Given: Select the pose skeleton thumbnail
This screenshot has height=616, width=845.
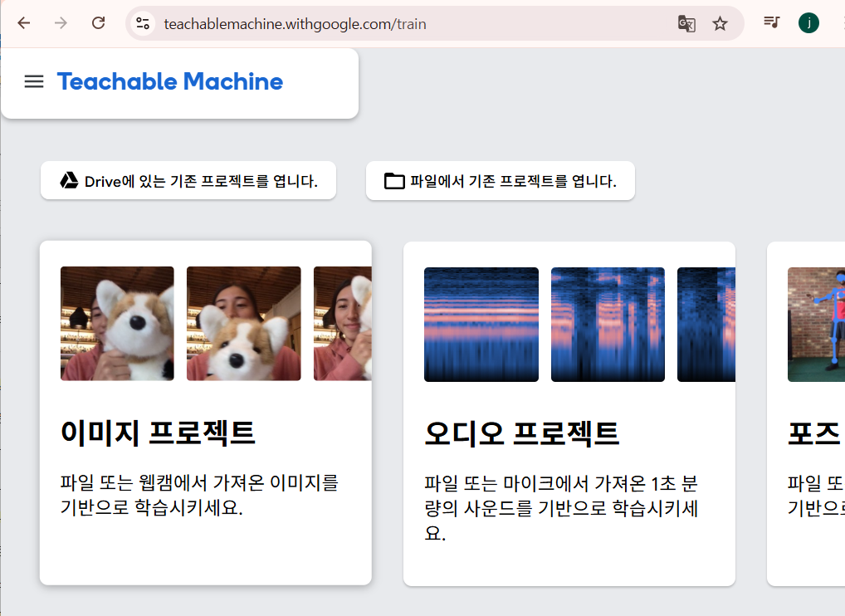Looking at the screenshot, I should coord(816,325).
